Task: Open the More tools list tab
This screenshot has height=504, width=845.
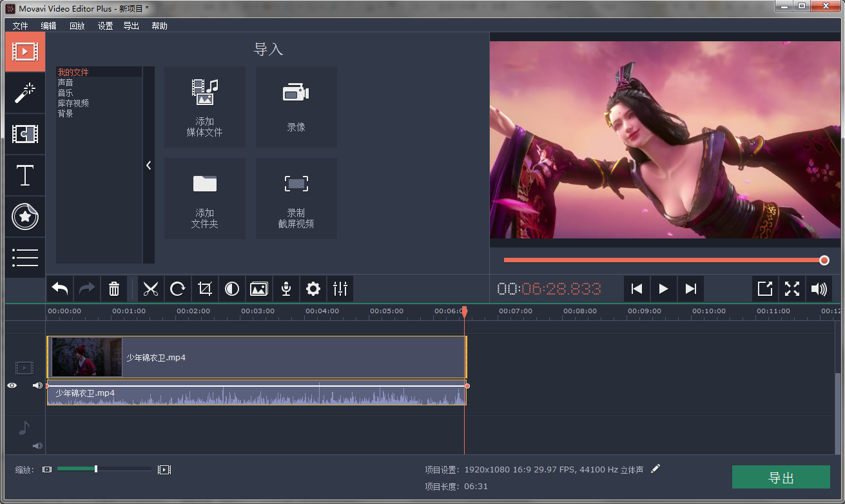Action: pos(25,258)
